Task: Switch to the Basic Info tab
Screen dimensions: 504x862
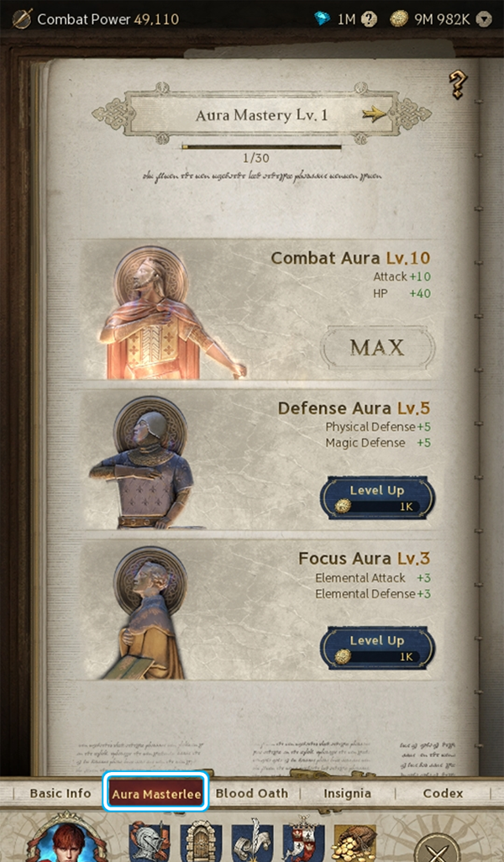Action: point(60,793)
